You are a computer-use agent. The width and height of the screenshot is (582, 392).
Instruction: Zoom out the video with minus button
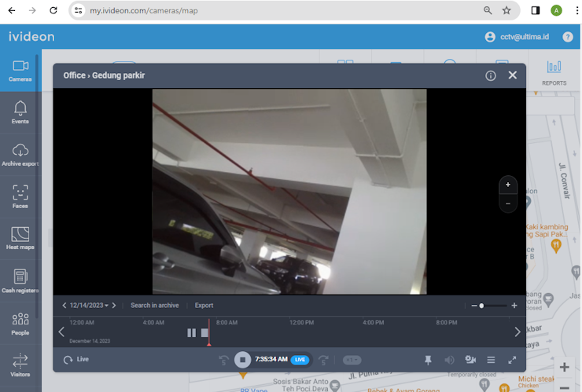point(508,203)
